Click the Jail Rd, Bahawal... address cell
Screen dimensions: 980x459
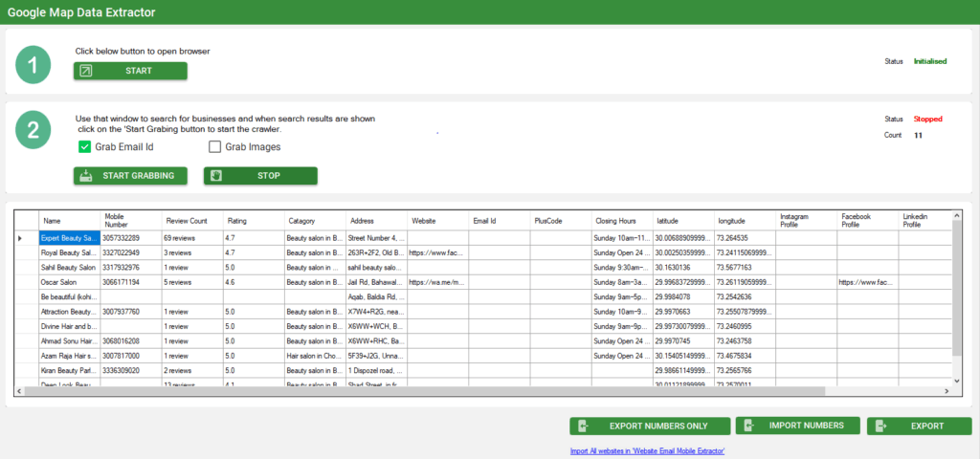[x=376, y=282]
